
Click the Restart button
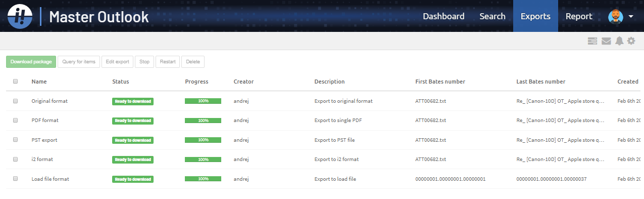[168, 62]
